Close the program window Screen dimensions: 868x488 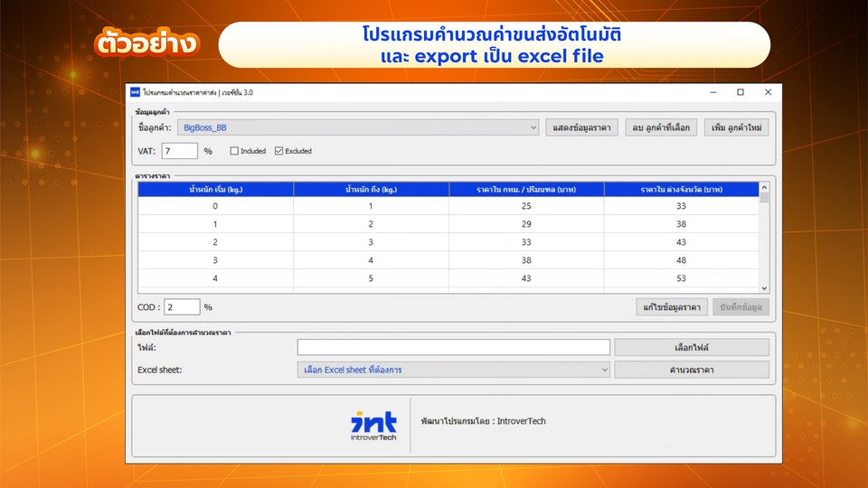pos(768,92)
